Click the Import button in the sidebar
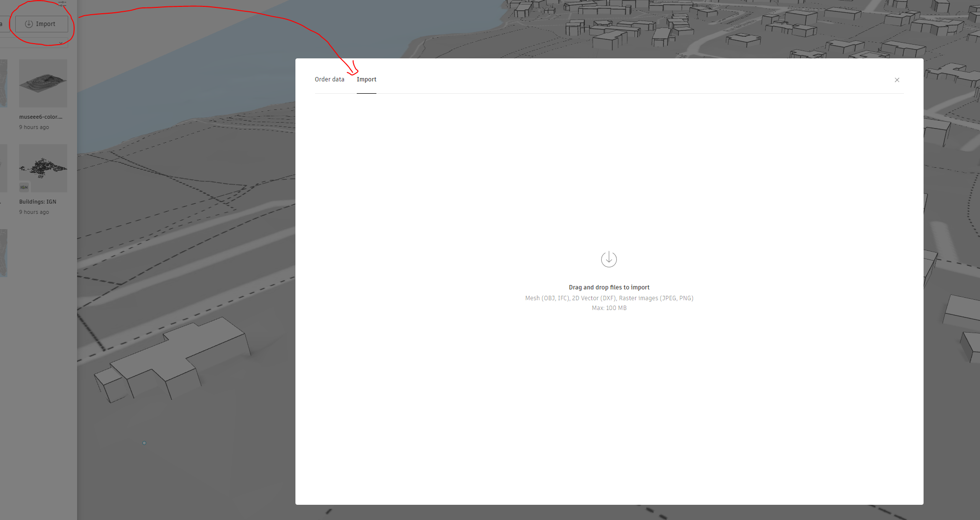 click(42, 24)
